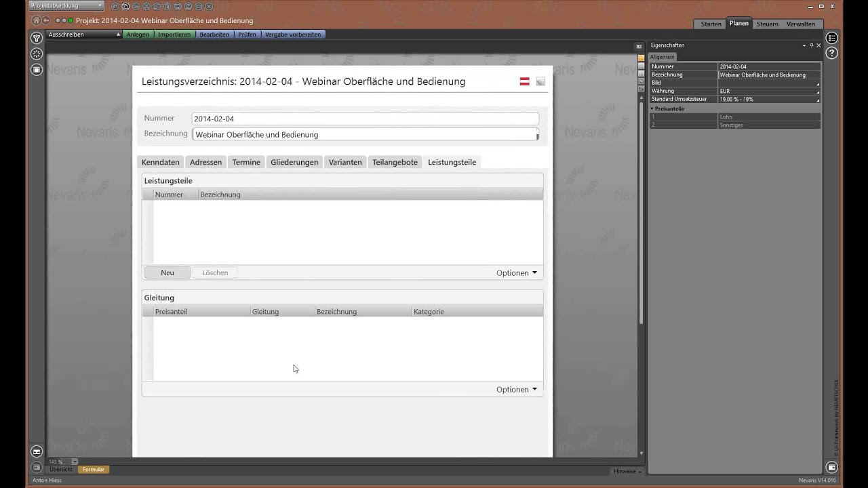Click the Austrian flag icon in form header
Viewport: 868px width, 488px height.
(524, 81)
